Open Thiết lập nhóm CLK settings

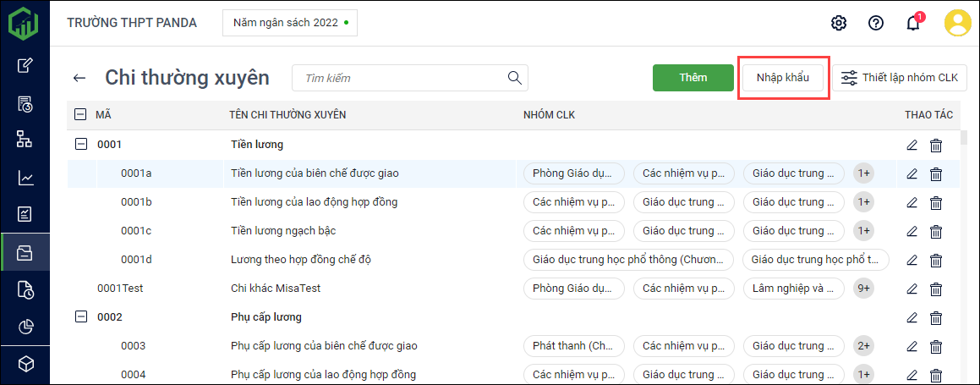pos(900,78)
